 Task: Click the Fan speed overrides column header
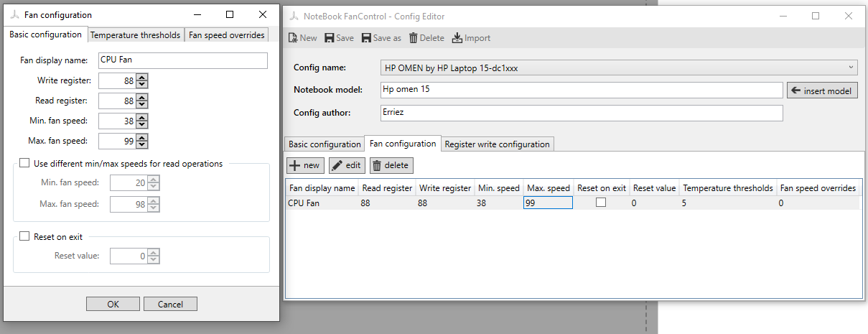pyautogui.click(x=818, y=188)
